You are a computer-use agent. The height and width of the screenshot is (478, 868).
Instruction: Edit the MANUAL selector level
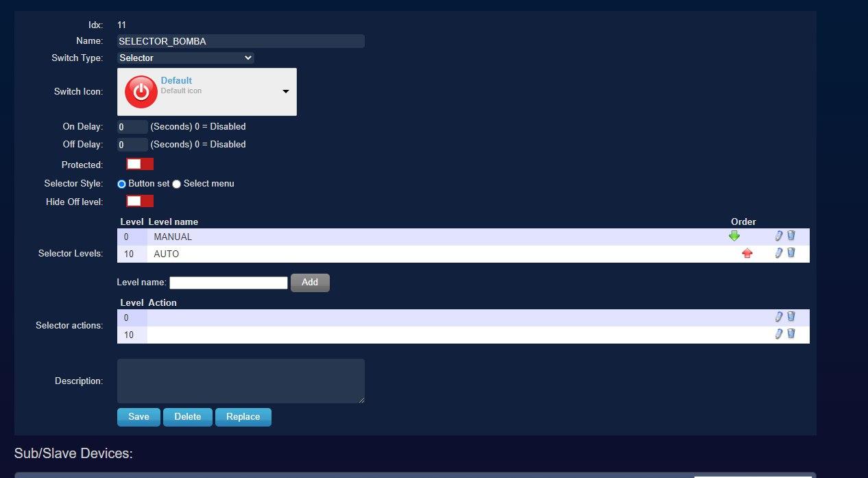tap(779, 236)
